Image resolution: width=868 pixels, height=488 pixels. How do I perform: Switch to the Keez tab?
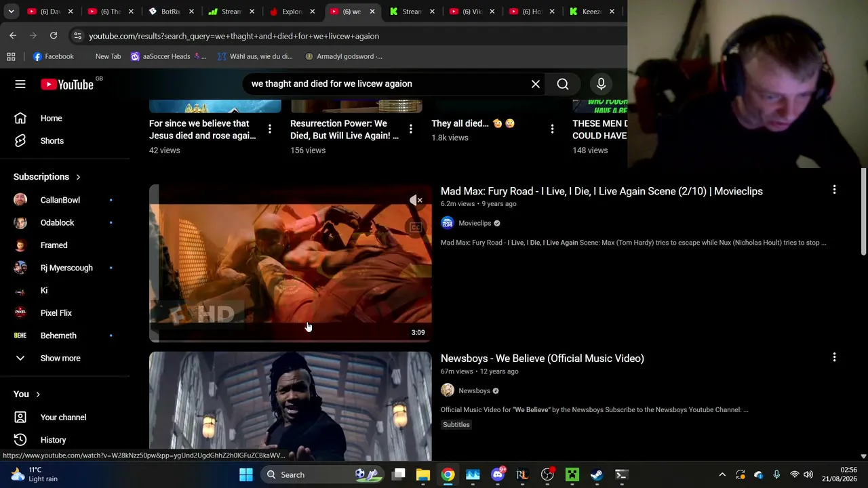(593, 12)
